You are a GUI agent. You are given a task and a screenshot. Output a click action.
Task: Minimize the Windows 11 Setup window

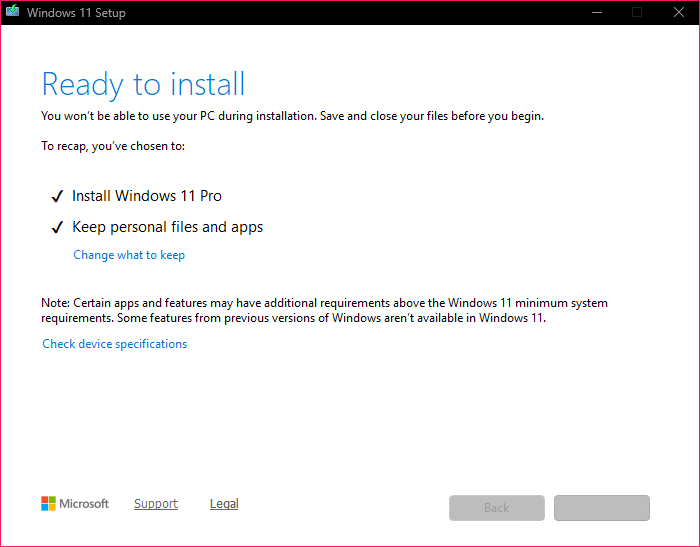click(x=597, y=13)
